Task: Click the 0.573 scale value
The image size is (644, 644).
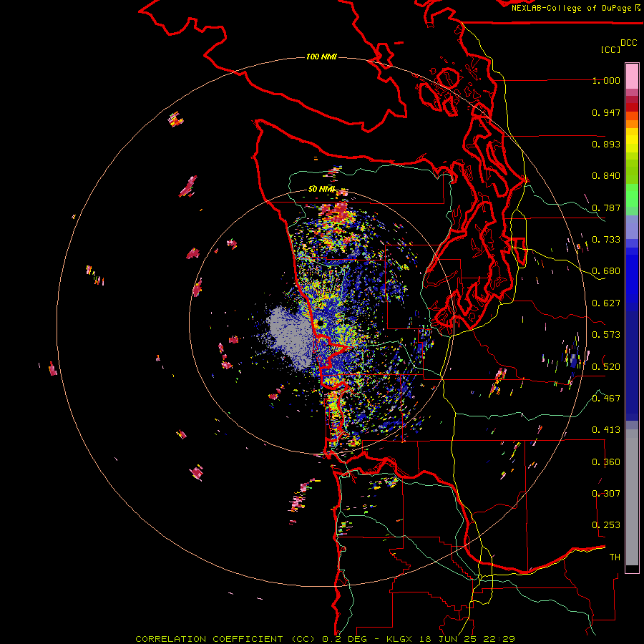Action: [606, 335]
